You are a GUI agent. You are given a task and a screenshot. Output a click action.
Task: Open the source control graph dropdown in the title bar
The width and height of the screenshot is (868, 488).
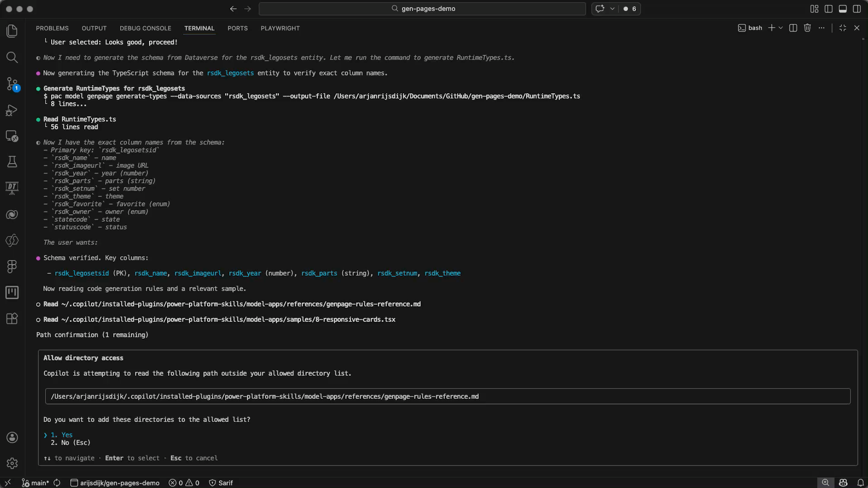(x=612, y=9)
